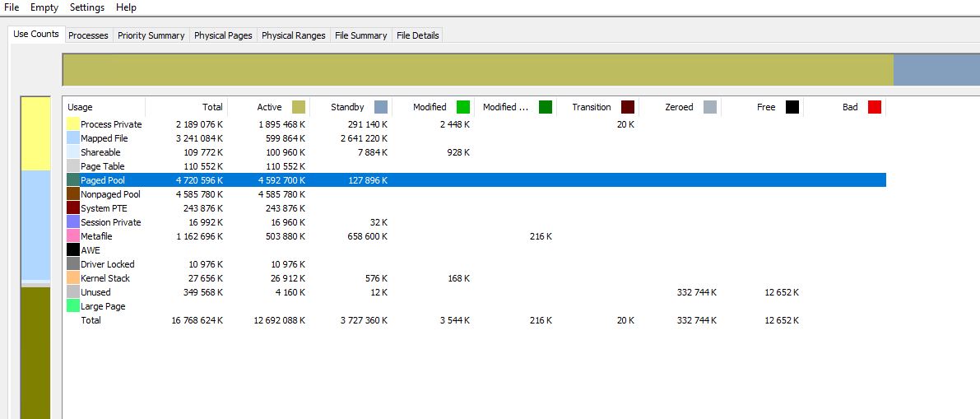Click the Bad column red swatch
Viewport: 980px width, 419px height.
[x=875, y=107]
